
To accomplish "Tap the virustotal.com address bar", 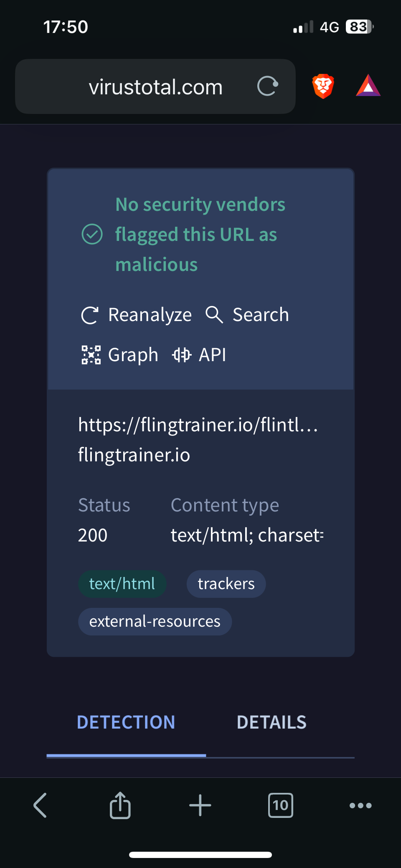I will coord(155,86).
